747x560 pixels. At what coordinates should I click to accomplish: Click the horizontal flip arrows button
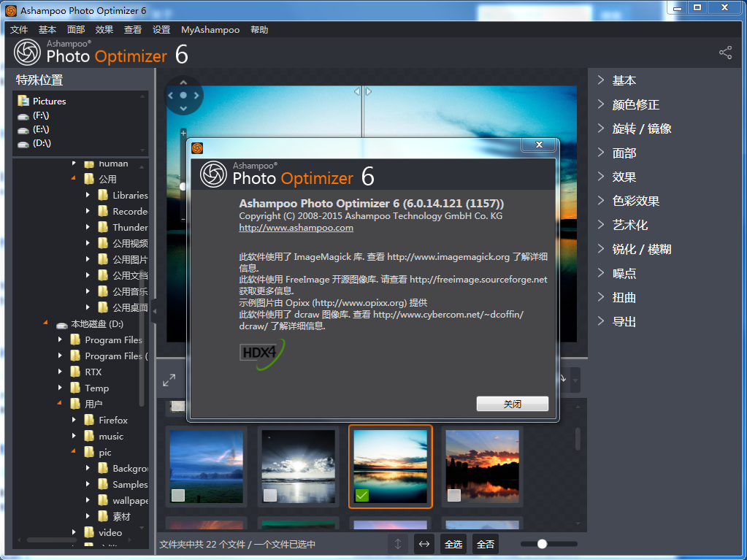[x=424, y=544]
